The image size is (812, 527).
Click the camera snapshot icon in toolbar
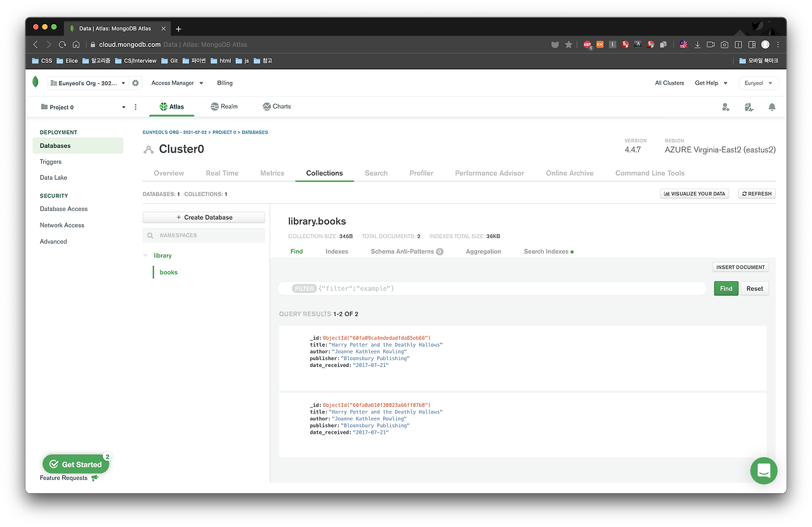(724, 44)
